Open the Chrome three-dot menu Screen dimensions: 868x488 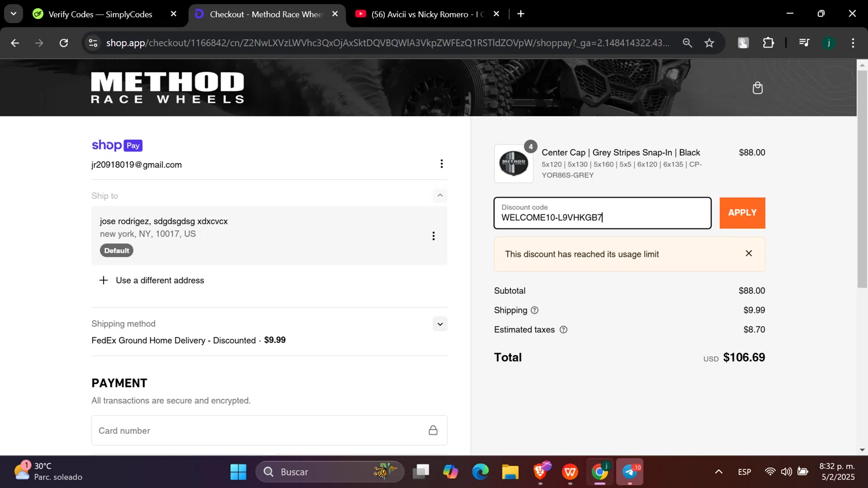[853, 43]
